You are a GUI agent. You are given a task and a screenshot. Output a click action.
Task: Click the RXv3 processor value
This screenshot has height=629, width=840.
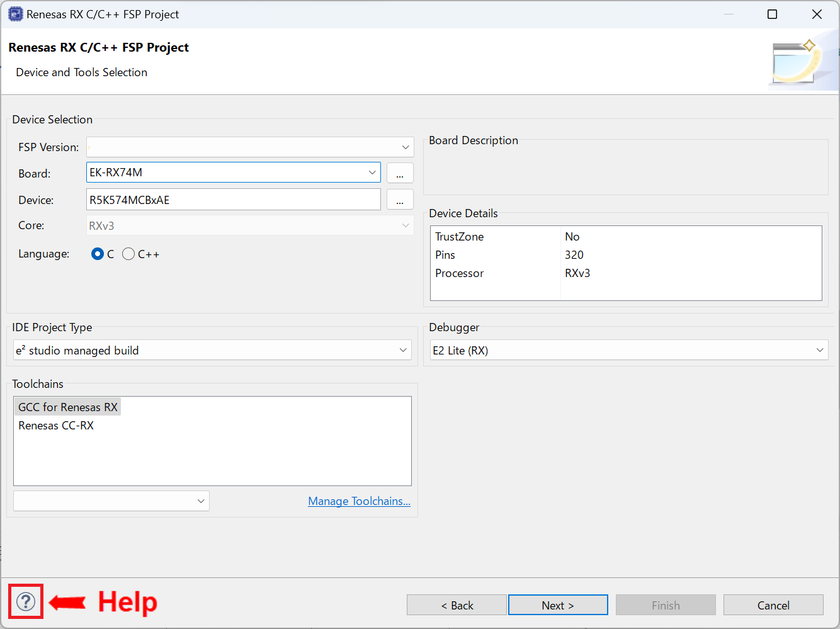coord(577,273)
